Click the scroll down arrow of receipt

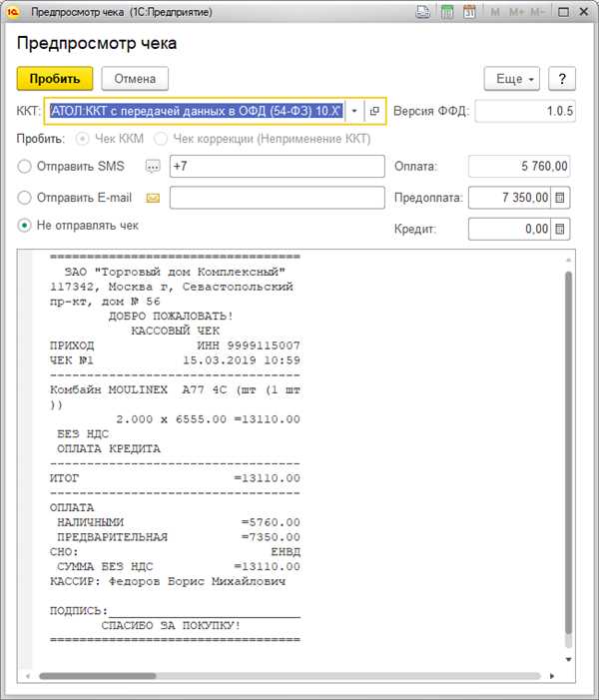click(568, 659)
